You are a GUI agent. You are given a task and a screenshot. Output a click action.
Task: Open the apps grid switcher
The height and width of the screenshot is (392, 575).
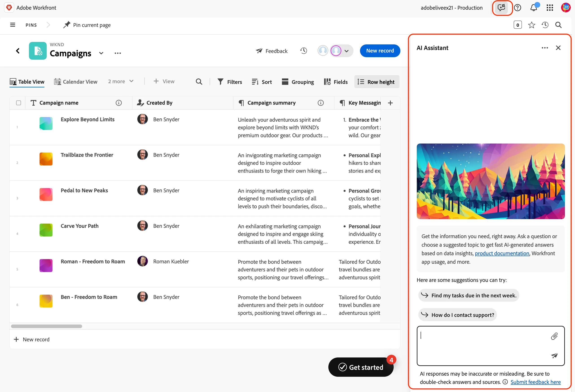[549, 8]
